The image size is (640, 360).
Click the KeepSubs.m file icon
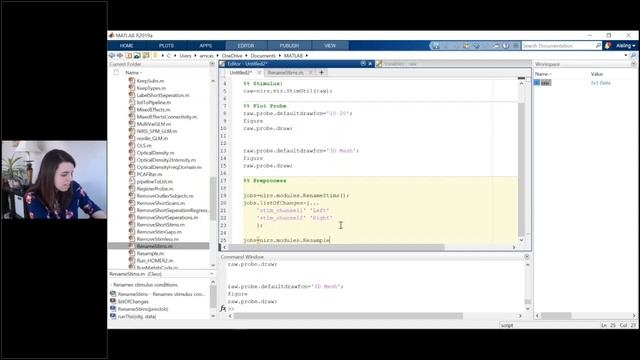tap(131, 81)
